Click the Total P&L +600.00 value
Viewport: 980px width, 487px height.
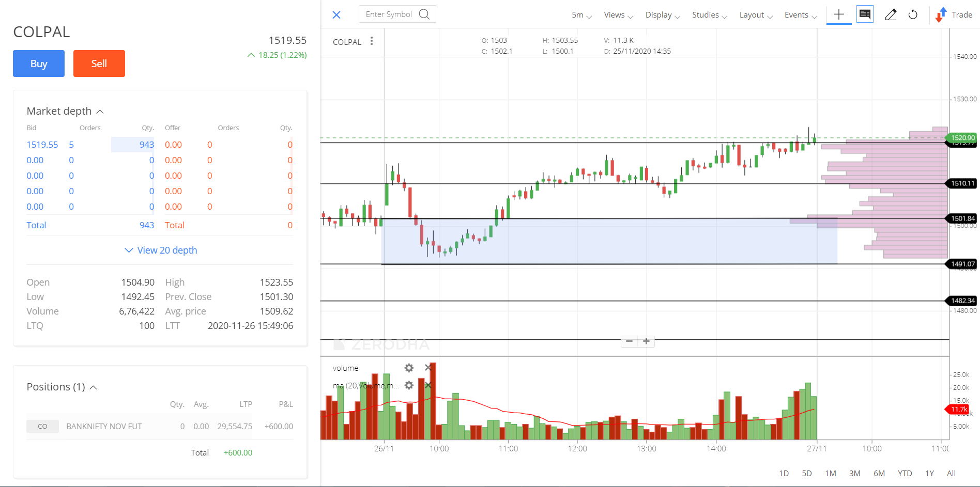(238, 452)
